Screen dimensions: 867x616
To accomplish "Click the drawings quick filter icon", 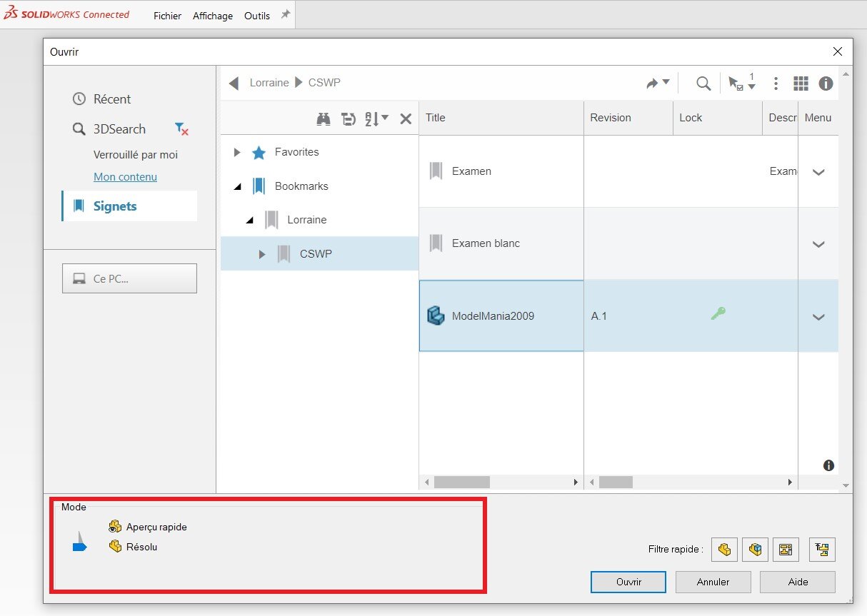I will pos(786,550).
